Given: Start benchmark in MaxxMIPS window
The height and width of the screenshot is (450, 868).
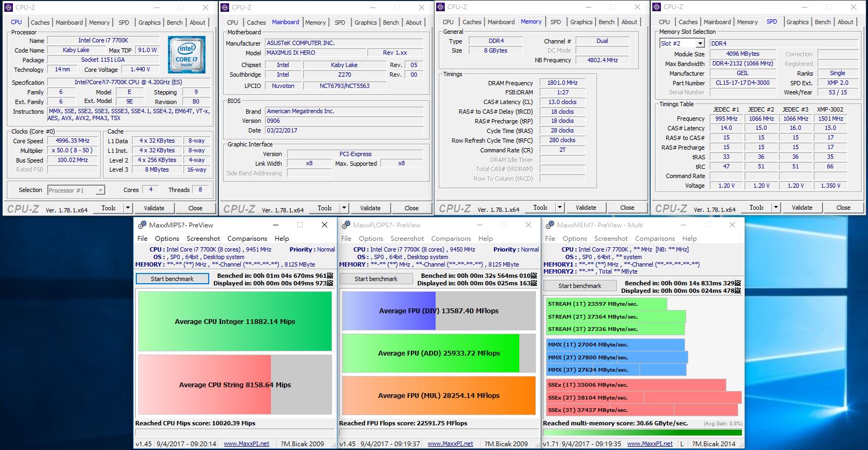Looking at the screenshot, I should tap(172, 279).
